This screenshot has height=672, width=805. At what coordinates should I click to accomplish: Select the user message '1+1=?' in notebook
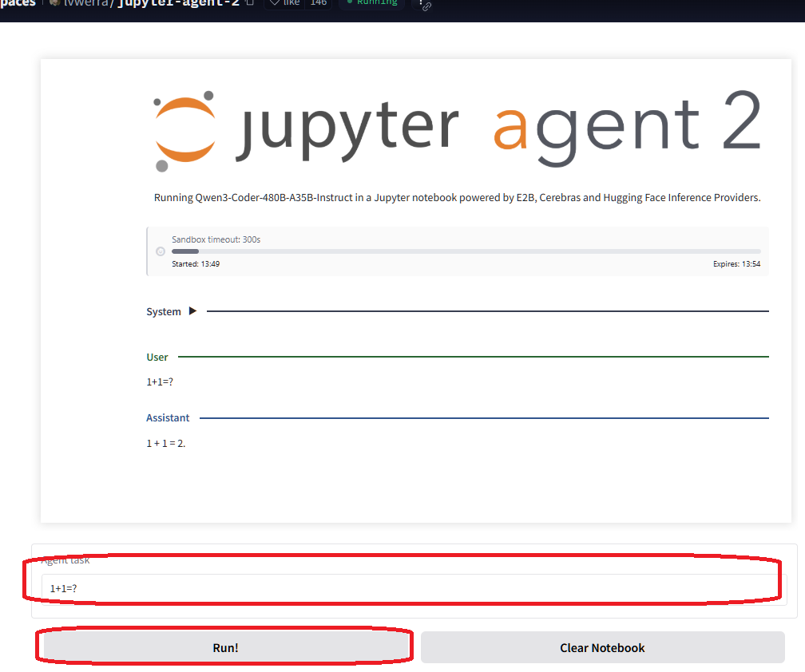160,381
